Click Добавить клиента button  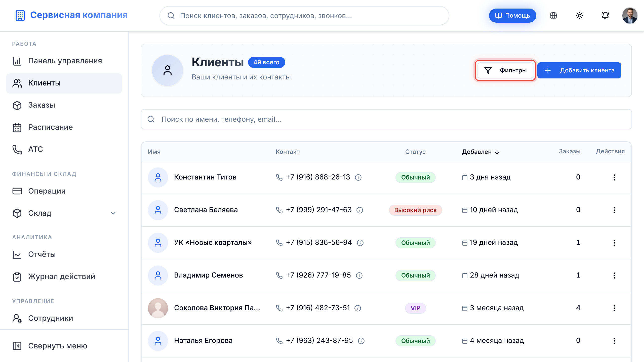(x=579, y=70)
